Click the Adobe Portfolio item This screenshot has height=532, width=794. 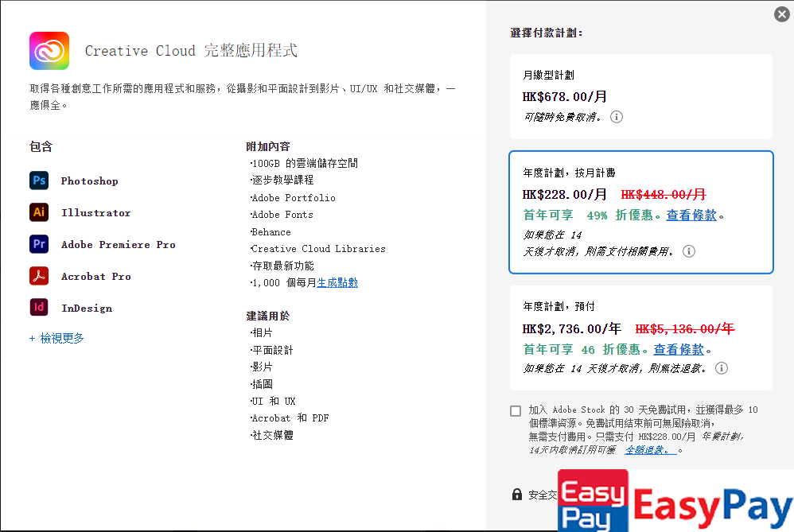[x=294, y=198]
